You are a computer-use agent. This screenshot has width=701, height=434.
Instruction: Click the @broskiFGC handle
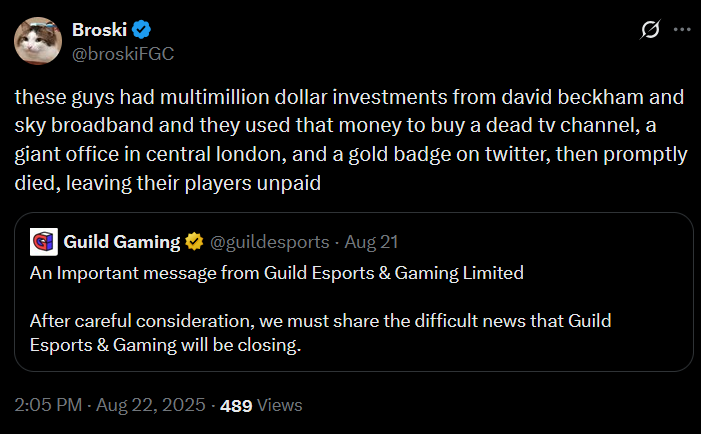coord(120,53)
